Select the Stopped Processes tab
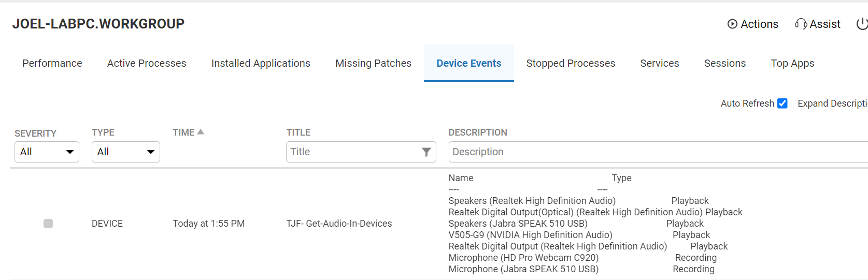Viewport: 868px width, 280px height. click(x=571, y=63)
